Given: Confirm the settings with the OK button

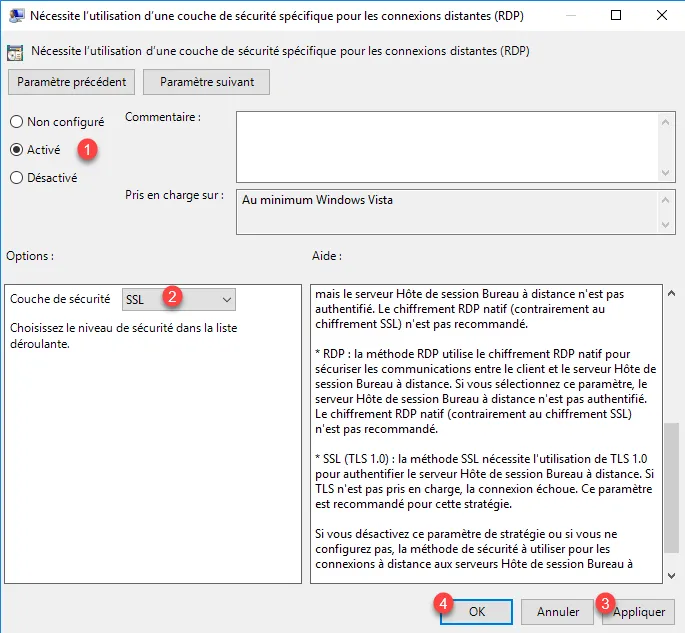Looking at the screenshot, I should [x=476, y=611].
